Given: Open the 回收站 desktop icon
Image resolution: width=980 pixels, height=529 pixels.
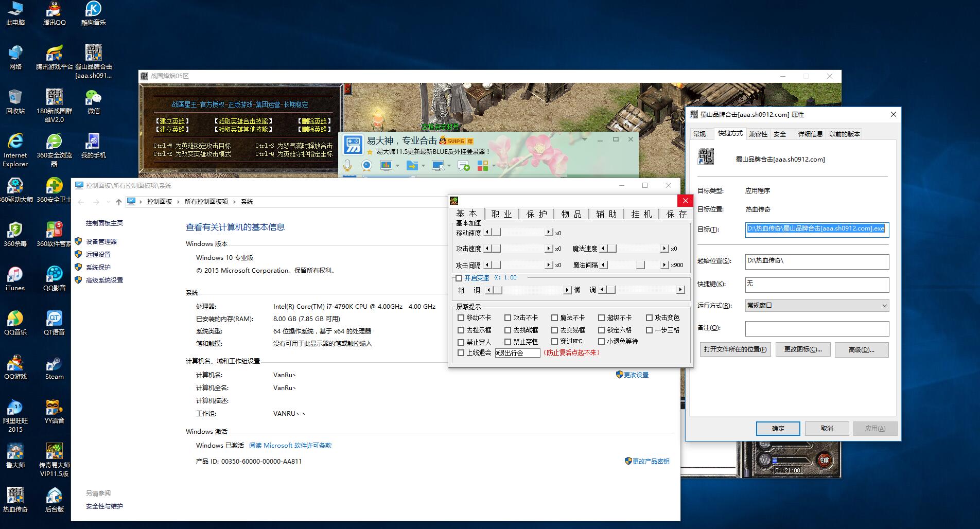Looking at the screenshot, I should click(15, 102).
